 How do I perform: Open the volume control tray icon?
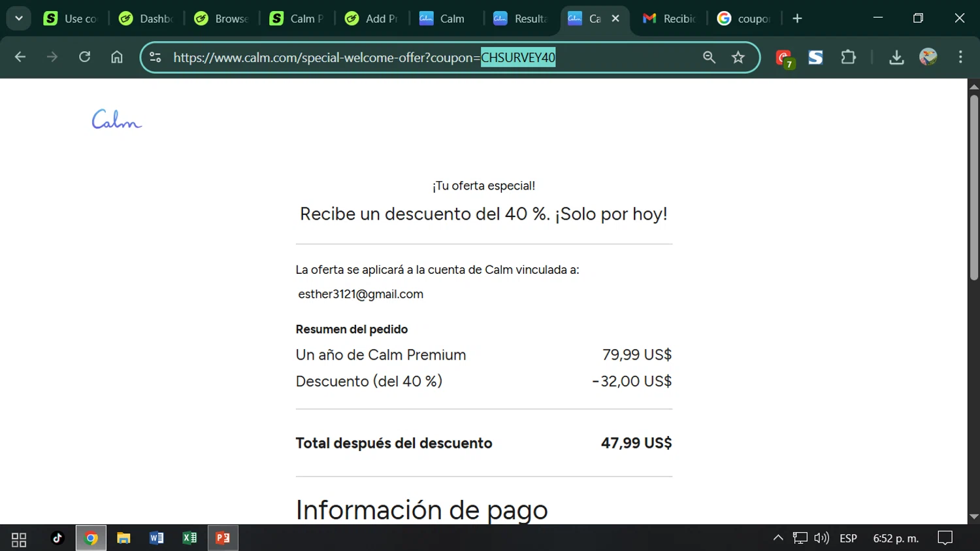(821, 538)
